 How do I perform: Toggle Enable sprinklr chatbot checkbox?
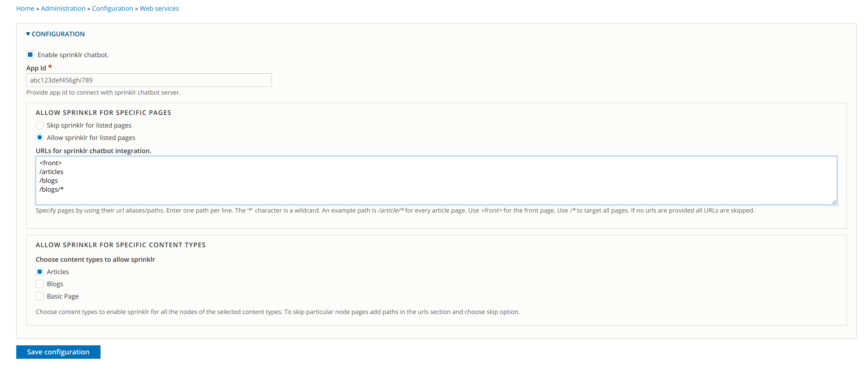point(30,54)
